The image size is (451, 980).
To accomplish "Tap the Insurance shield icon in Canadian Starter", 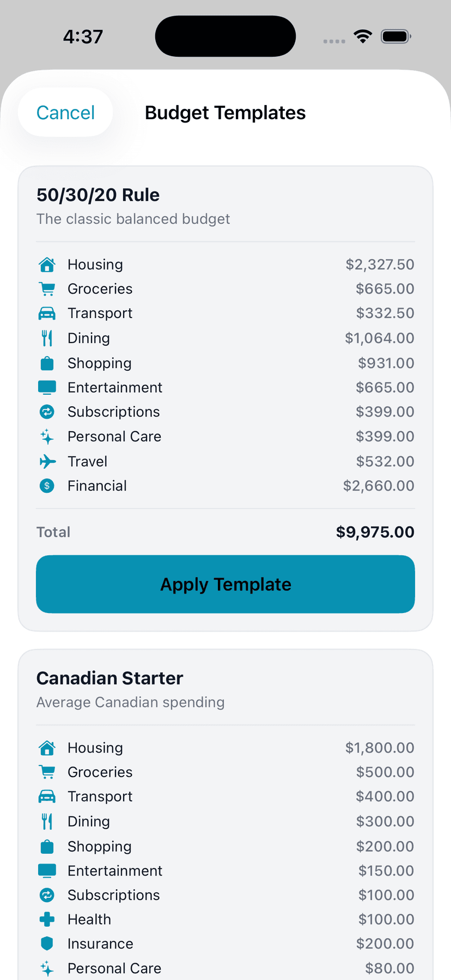I will 47,944.
